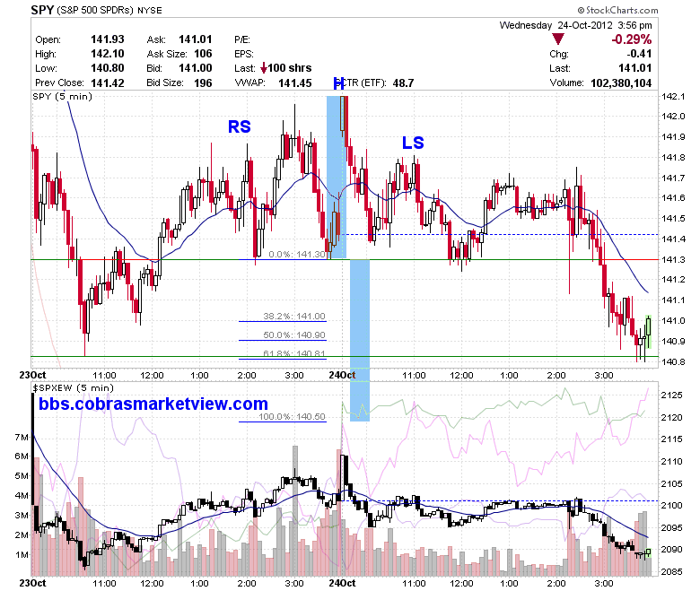Viewport: 700px width, 591px height.
Task: Click the Bid value 141.00
Action: 196,68
